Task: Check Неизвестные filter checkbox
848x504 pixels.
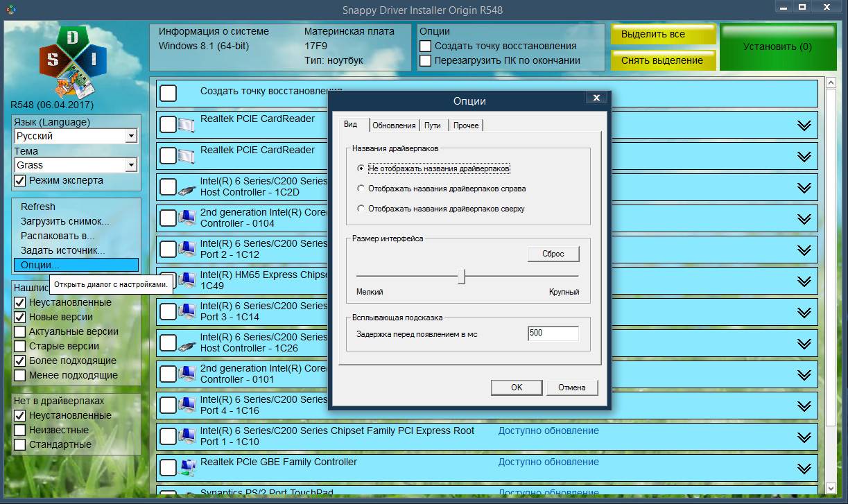Action: [x=20, y=430]
